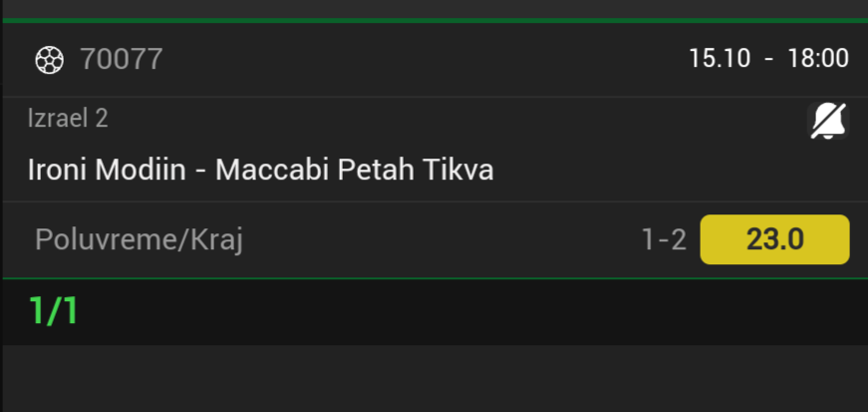Click the 1-2 selection text
868x412 pixels.
click(664, 239)
